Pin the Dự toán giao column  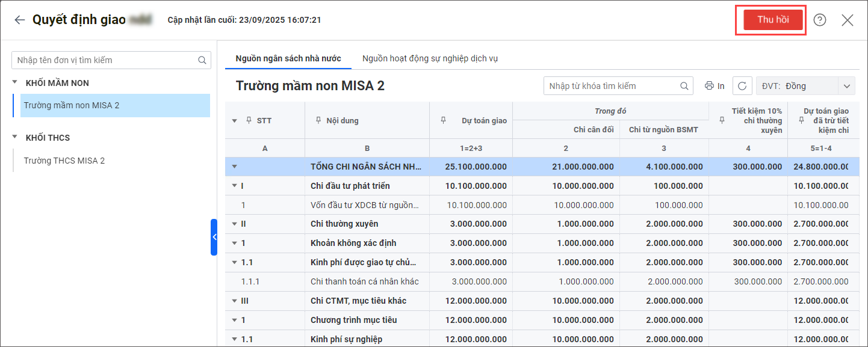tap(444, 120)
